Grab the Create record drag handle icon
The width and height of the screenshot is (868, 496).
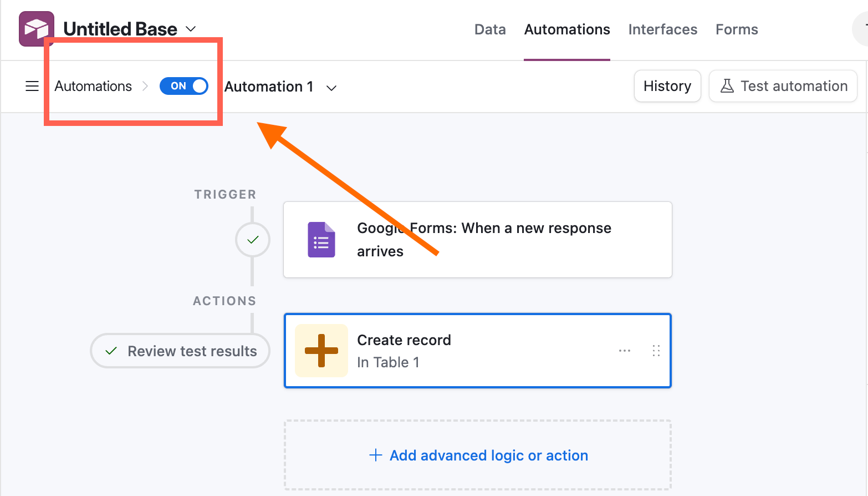click(656, 351)
